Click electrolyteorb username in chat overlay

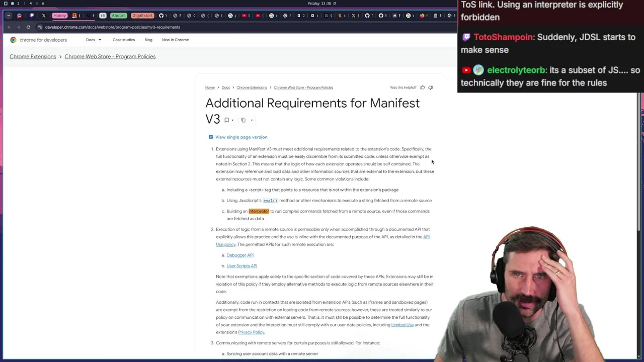[x=516, y=70]
